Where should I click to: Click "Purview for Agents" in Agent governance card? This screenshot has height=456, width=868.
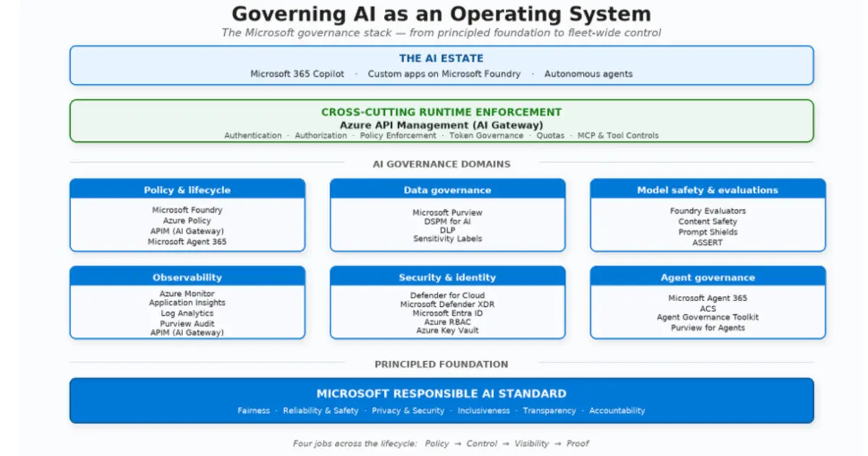point(708,328)
